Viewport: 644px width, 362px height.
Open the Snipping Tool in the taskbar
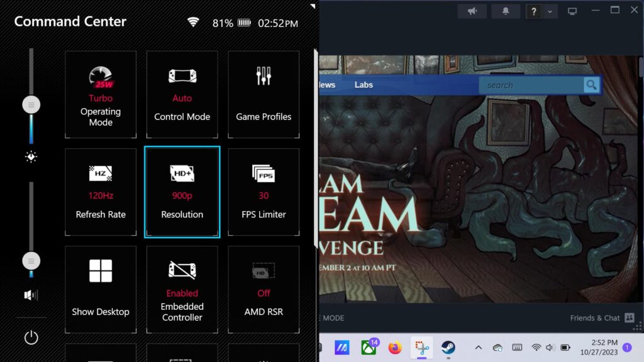(x=422, y=348)
